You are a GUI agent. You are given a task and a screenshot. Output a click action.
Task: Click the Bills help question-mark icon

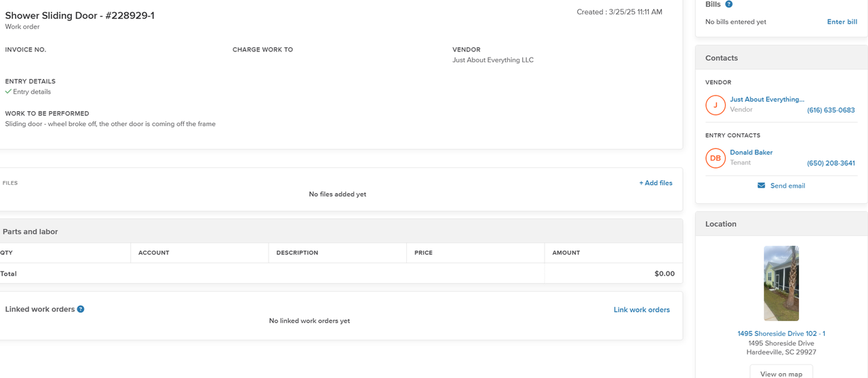click(729, 4)
